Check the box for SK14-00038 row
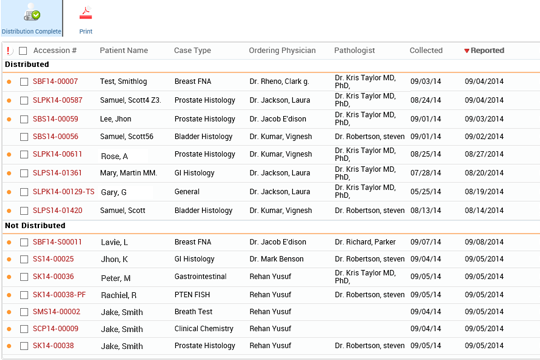 (24, 346)
